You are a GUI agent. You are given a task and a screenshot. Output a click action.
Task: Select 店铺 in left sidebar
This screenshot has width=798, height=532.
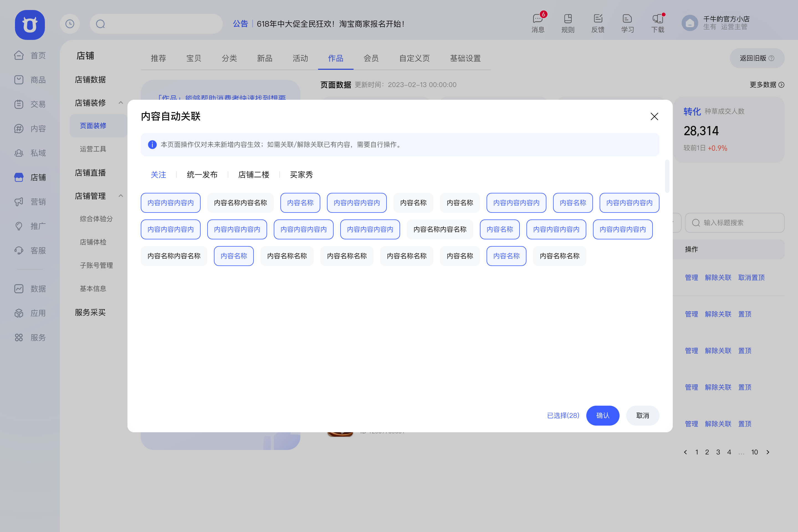(x=30, y=177)
